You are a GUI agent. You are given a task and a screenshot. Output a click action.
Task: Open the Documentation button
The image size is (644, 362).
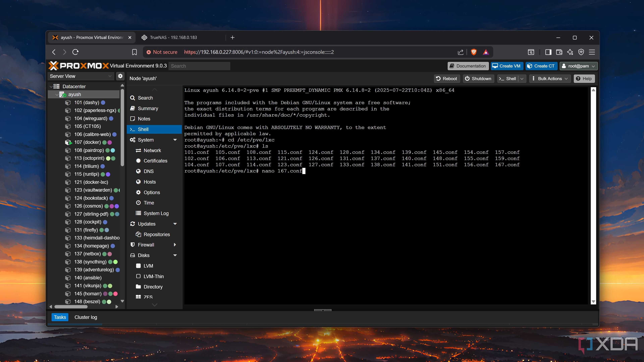pyautogui.click(x=468, y=66)
